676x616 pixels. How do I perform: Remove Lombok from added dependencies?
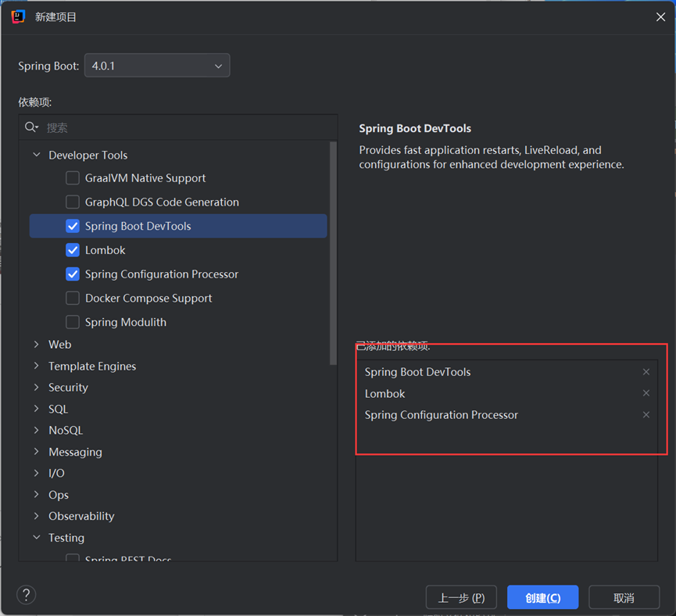(x=646, y=393)
